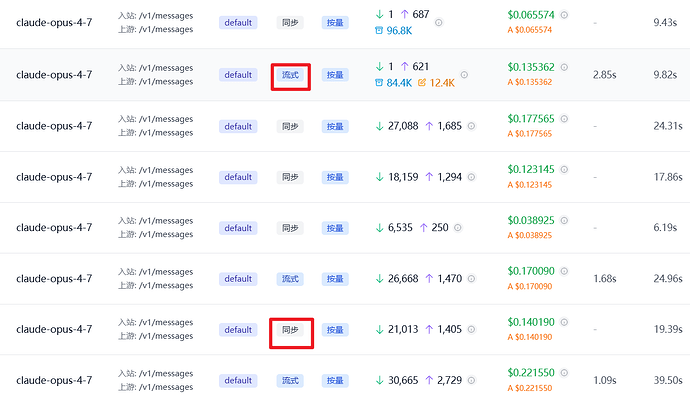Click the cache-read icon before 96.8K
Image resolution: width=690 pixels, height=403 pixels.
[x=379, y=31]
